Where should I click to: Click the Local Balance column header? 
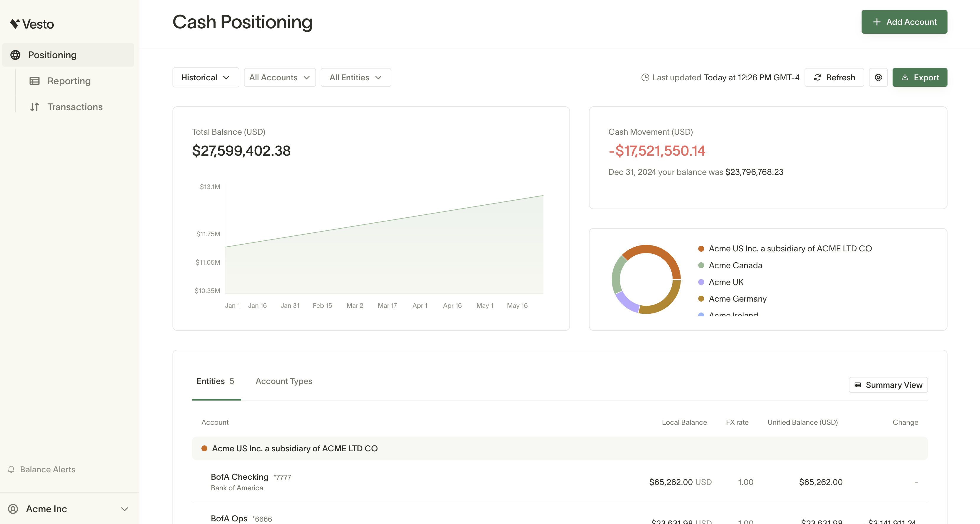pyautogui.click(x=684, y=422)
